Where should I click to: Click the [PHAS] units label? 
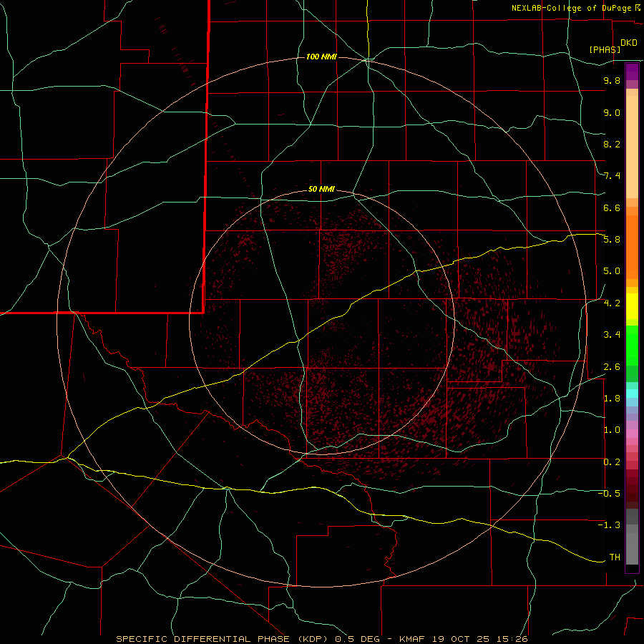pos(605,49)
